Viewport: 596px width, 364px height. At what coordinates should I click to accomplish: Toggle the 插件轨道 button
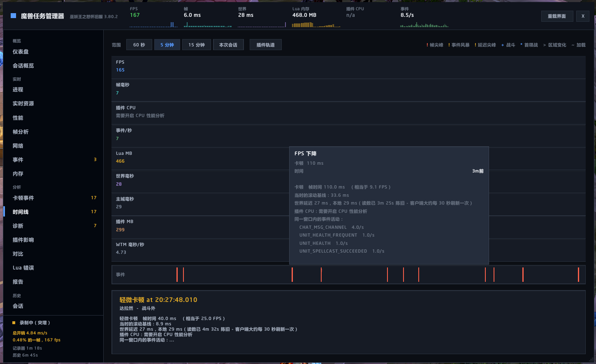[x=265, y=45]
